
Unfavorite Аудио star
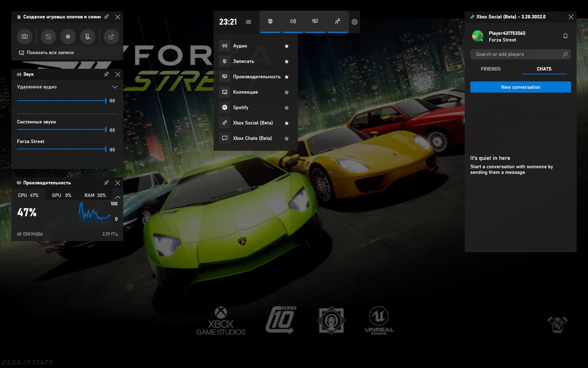coord(287,46)
